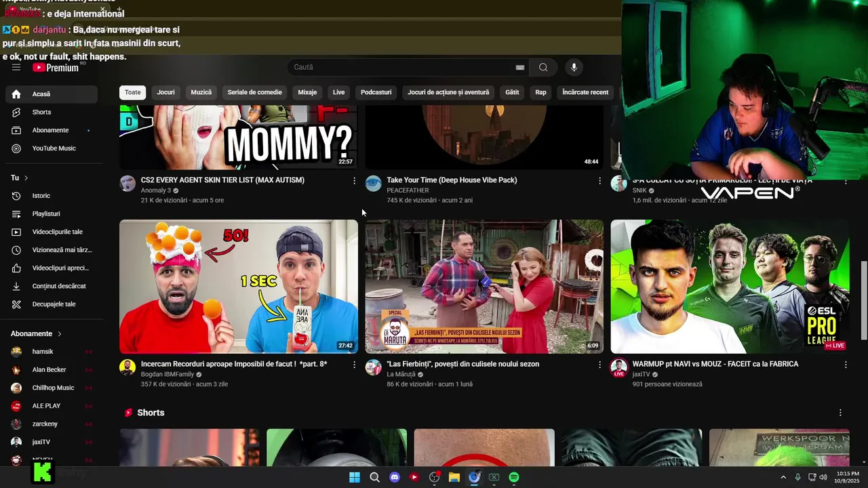Select the Toate filter chip
This screenshot has height=488, width=868.
[x=132, y=92]
